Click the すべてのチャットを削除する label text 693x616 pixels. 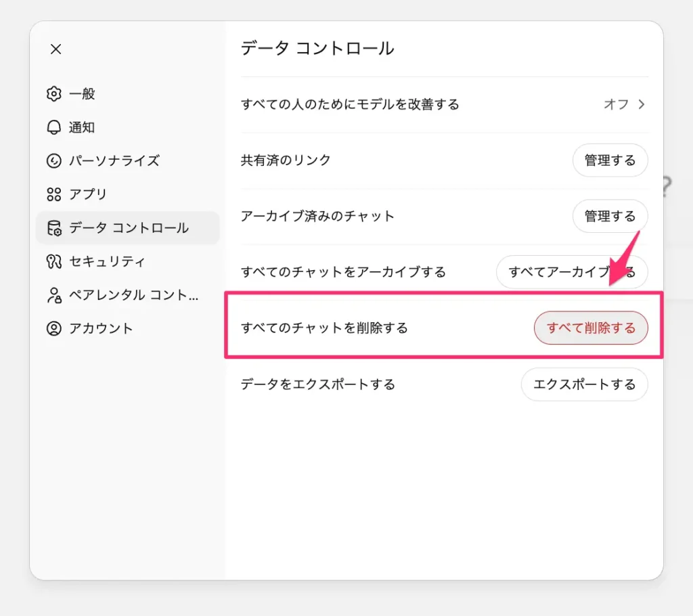click(x=324, y=328)
